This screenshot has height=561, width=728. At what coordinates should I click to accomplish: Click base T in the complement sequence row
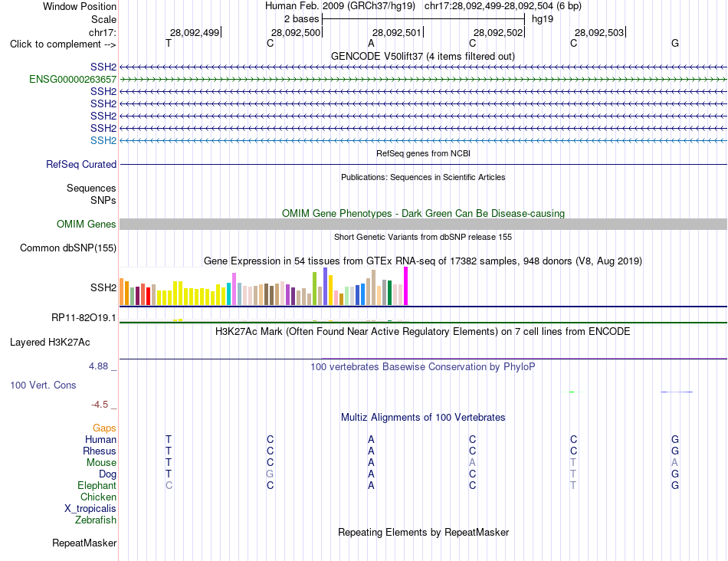(169, 43)
